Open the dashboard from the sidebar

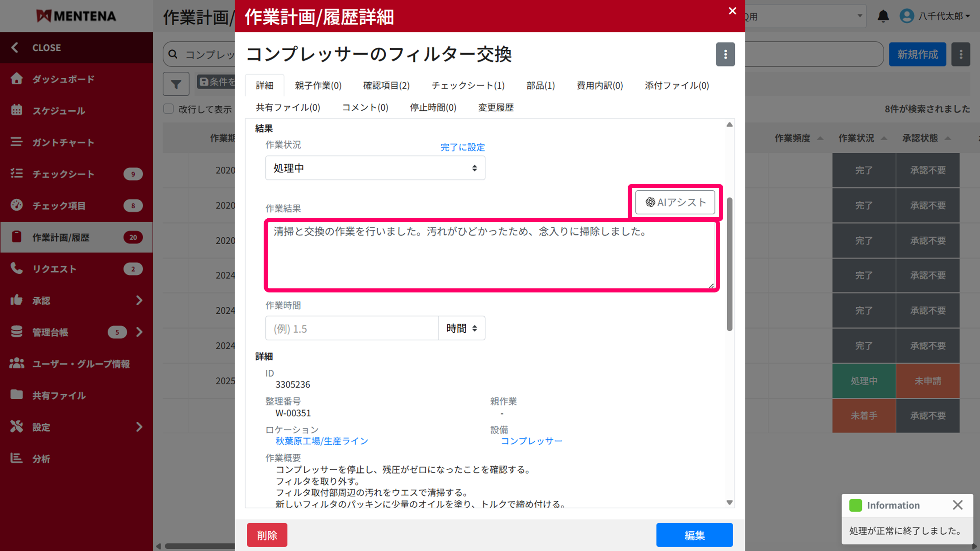click(x=63, y=79)
